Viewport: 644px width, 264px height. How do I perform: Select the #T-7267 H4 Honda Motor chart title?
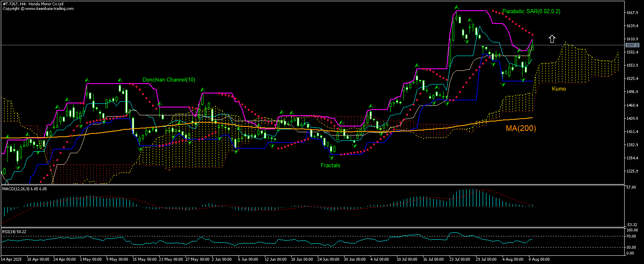33,3
